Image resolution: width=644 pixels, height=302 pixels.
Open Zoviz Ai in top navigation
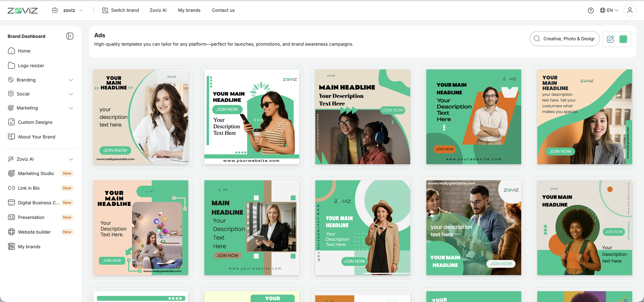coord(158,10)
